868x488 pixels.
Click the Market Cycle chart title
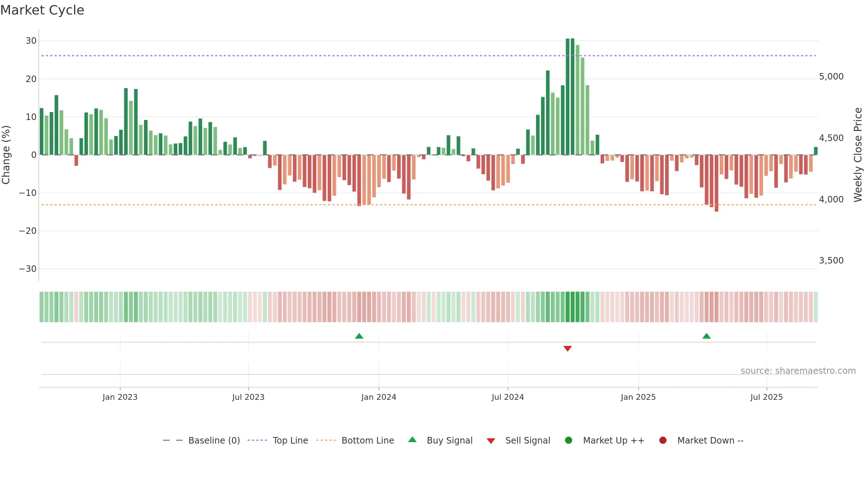[42, 10]
